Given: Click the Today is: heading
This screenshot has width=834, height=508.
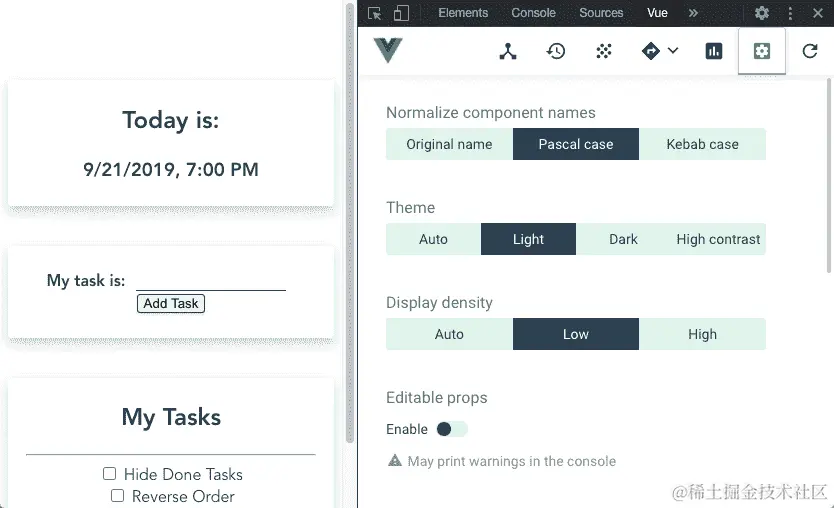Looking at the screenshot, I should point(171,120).
